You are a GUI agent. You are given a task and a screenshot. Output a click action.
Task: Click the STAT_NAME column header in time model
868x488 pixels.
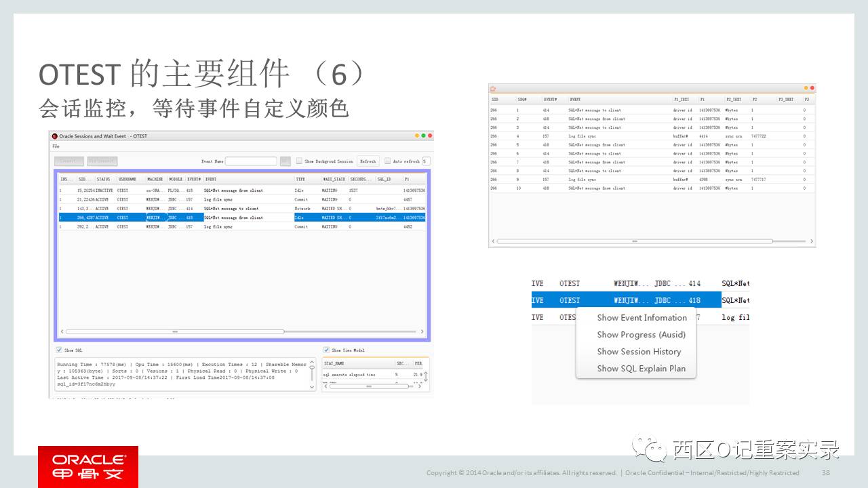click(358, 363)
